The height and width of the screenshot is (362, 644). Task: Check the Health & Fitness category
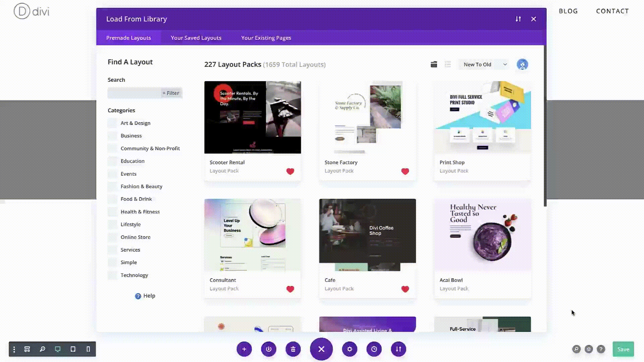click(x=113, y=212)
